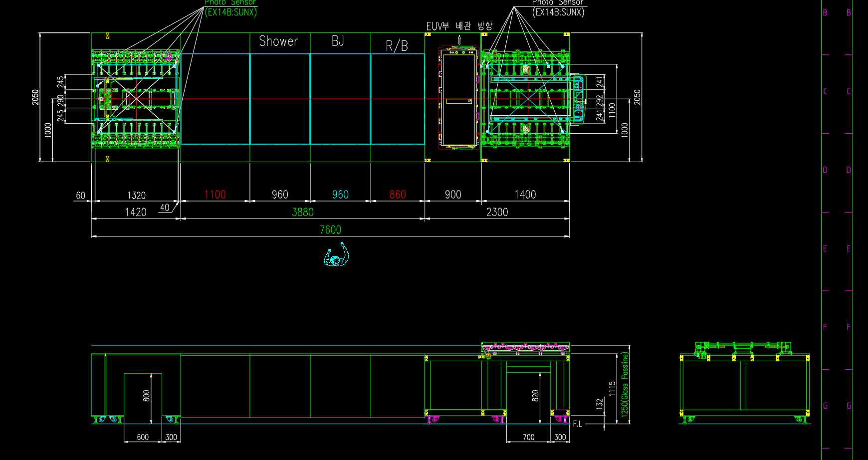
Task: Select the red "860" dimension text
Action: (x=398, y=195)
